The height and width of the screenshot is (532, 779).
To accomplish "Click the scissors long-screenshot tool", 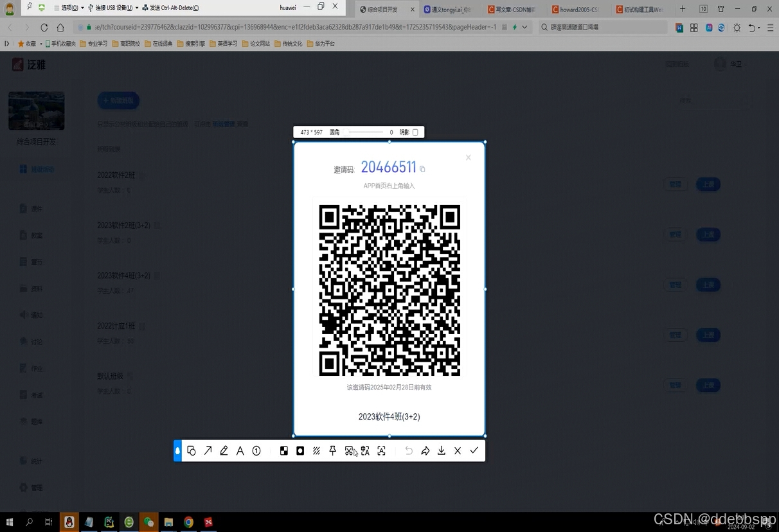I will tap(349, 451).
